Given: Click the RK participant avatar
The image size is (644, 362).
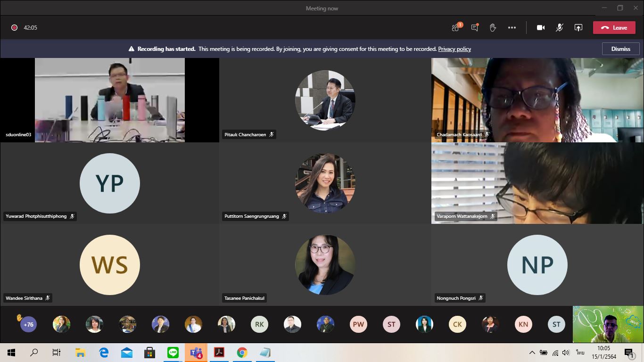Looking at the screenshot, I should tap(259, 324).
